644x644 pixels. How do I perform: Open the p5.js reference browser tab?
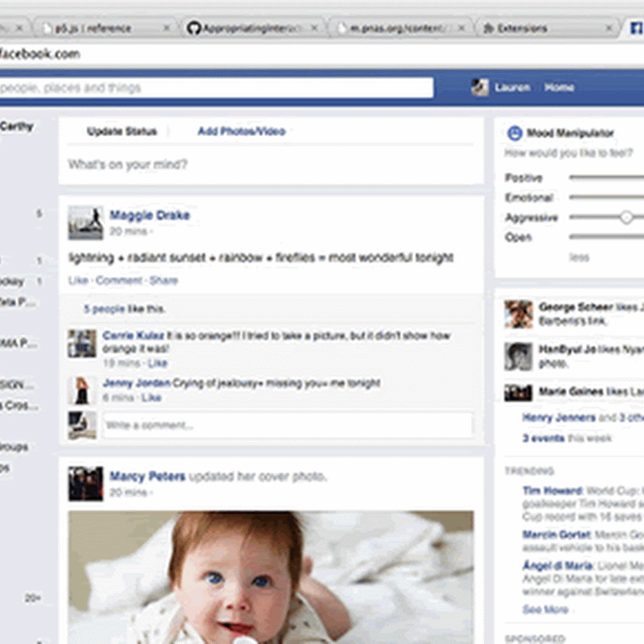tap(105, 28)
